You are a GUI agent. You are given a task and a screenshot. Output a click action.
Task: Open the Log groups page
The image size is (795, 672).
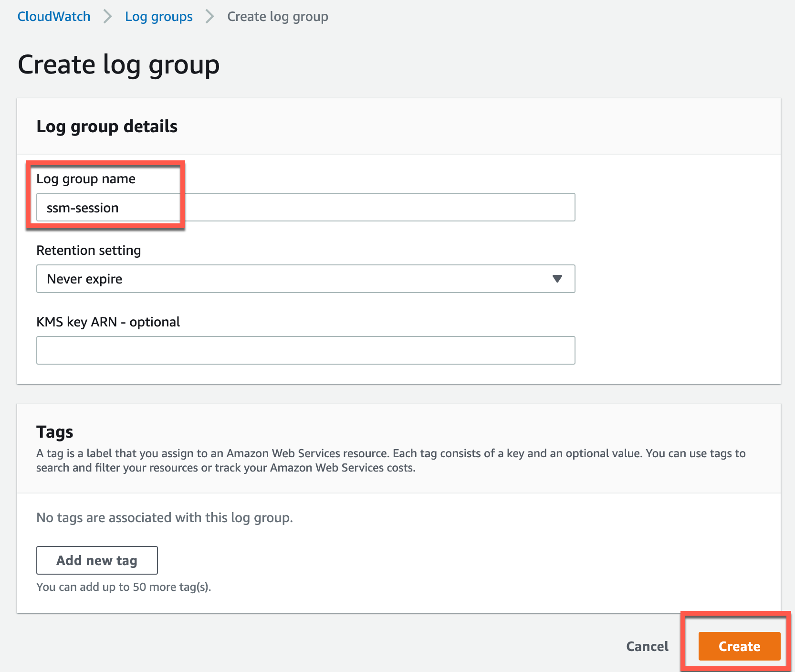[158, 16]
